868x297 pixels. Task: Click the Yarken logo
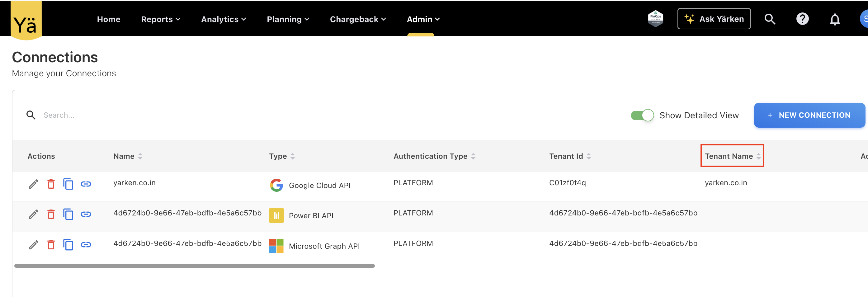coord(26,21)
